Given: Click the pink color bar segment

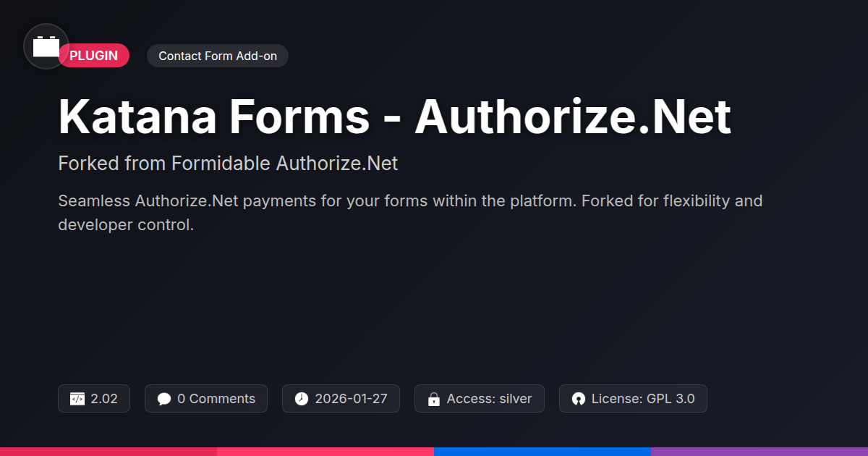Looking at the screenshot, I should click(x=325, y=451).
